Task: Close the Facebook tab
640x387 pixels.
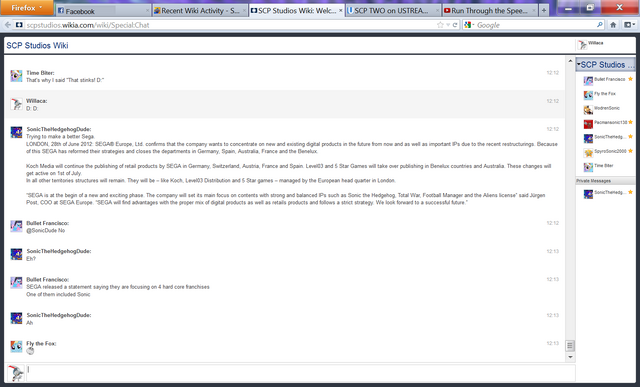Action: 147,11
